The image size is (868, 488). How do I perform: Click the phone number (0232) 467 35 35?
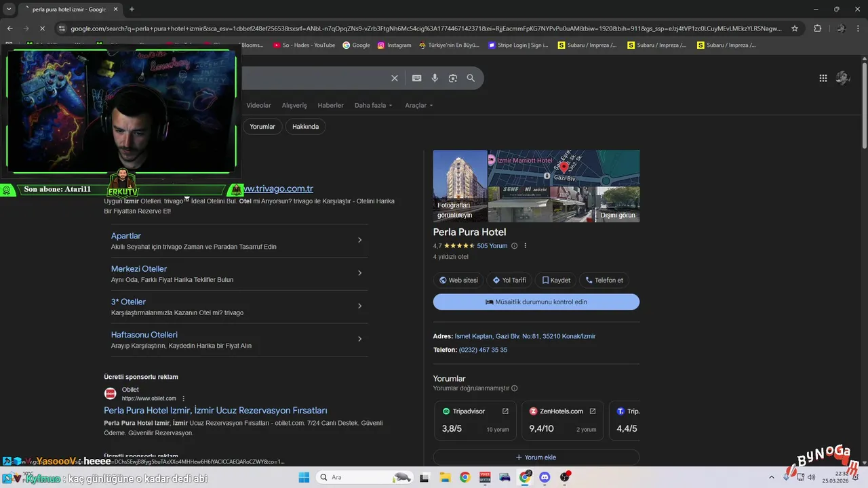[x=483, y=350]
